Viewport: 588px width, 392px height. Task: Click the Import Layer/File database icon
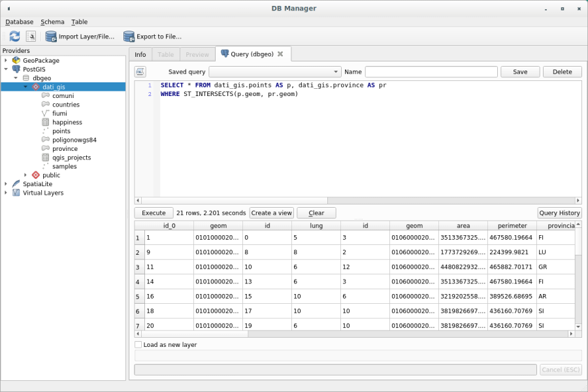pyautogui.click(x=51, y=36)
